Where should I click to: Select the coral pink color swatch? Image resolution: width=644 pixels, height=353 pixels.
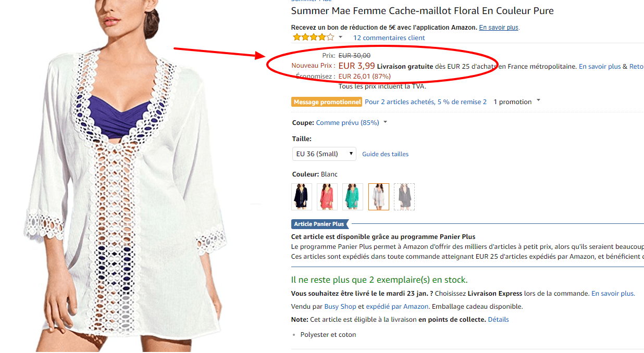coord(327,197)
